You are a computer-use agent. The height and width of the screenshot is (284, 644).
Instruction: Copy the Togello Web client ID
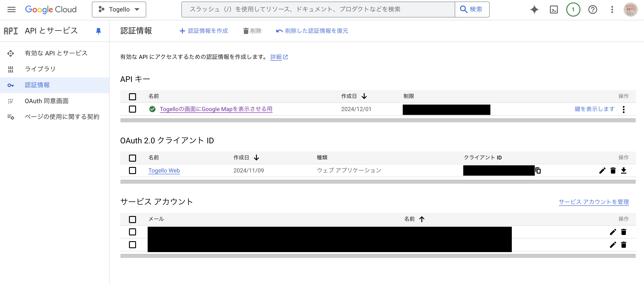[538, 170]
